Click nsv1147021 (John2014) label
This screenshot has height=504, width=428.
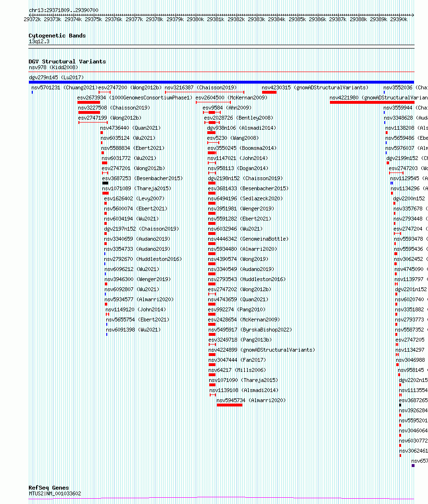[238, 158]
